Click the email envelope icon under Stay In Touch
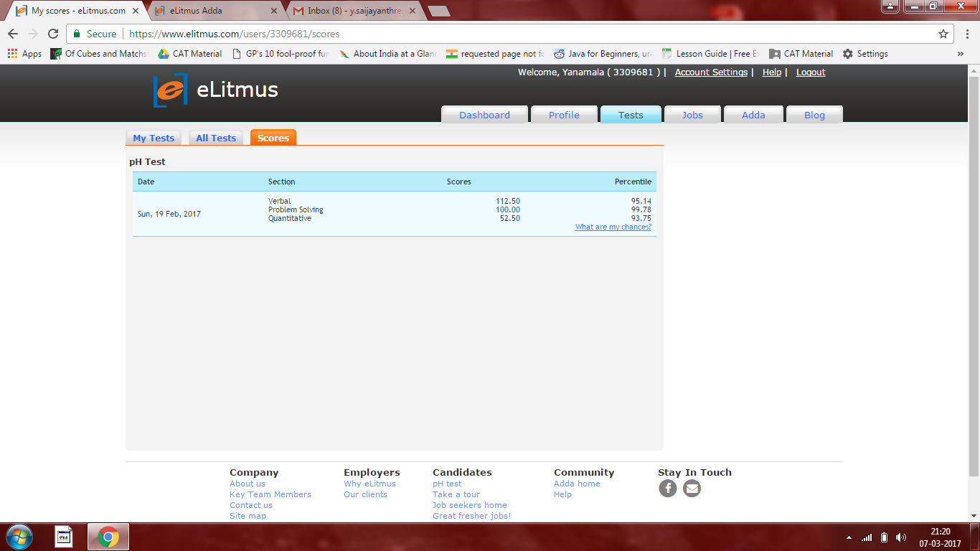 692,489
